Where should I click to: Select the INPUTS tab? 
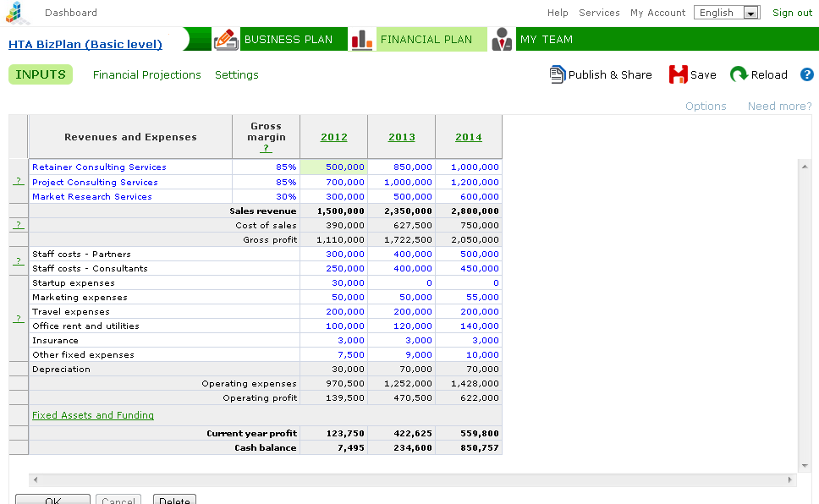[41, 74]
